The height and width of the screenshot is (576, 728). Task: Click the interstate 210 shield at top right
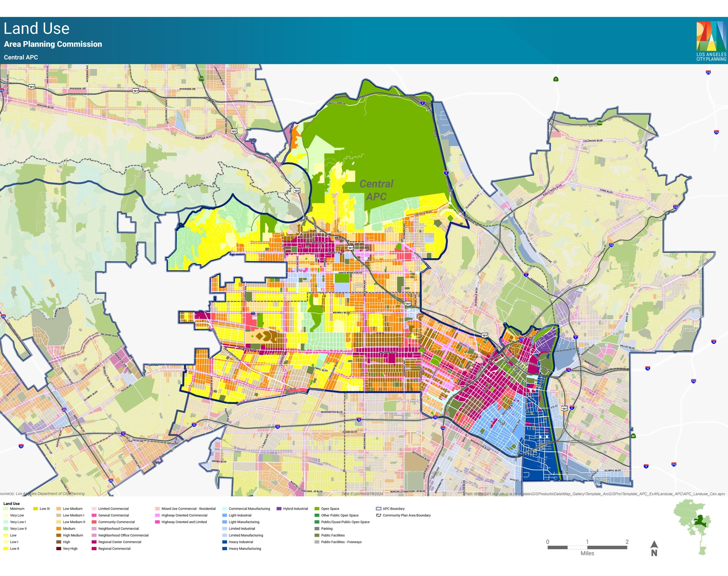point(708,72)
